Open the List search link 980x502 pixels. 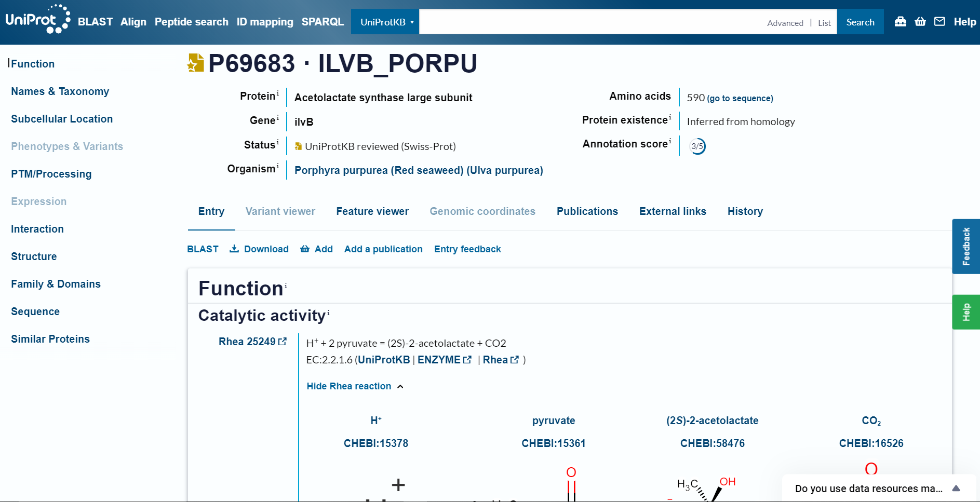point(824,23)
